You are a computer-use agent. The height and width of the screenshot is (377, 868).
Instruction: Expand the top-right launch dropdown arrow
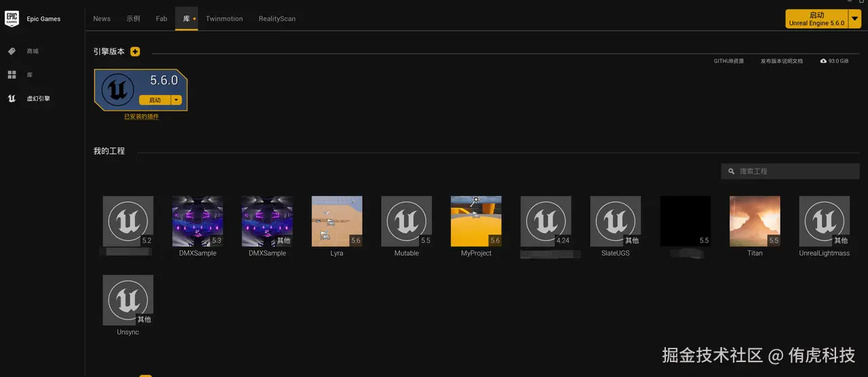(855, 19)
